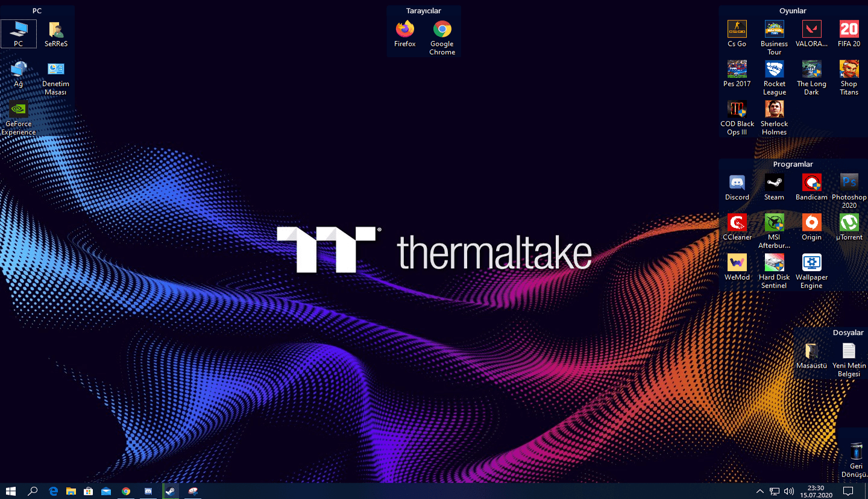Screen dimensions: 868x499
Task: Launch GeForce Experience from the desktop
Action: coord(18,118)
